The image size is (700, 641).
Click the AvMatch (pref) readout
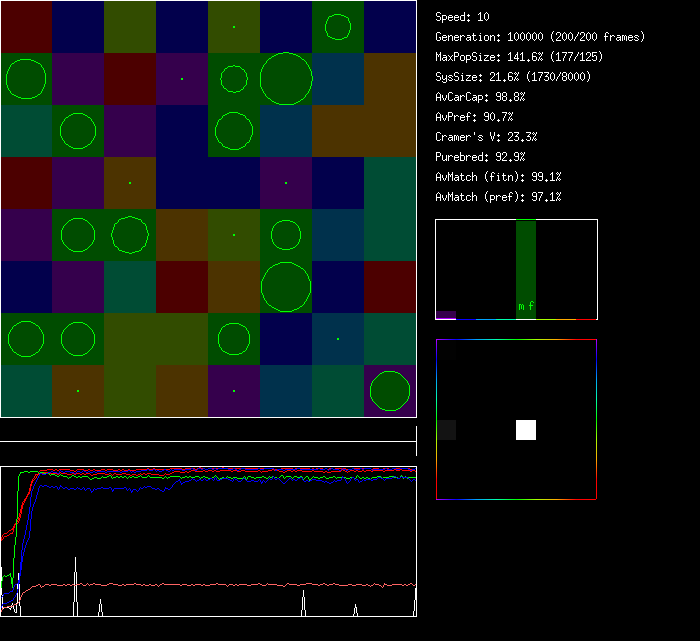pyautogui.click(x=498, y=197)
